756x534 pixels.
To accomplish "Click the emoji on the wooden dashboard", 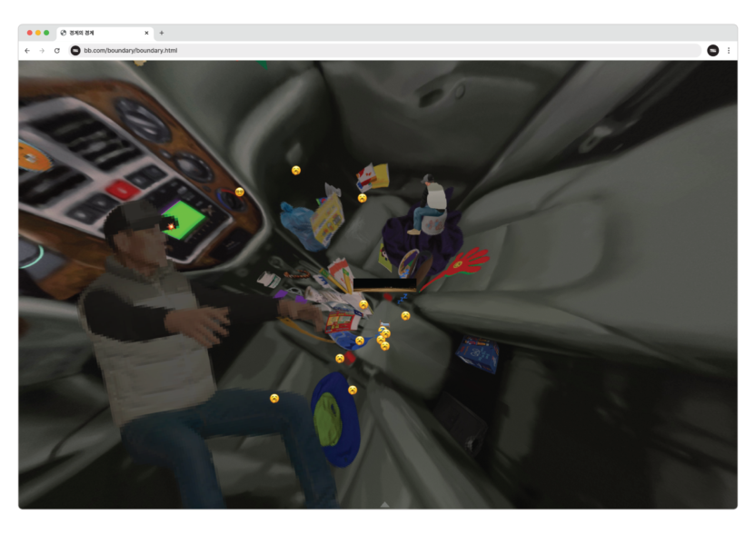I will click(240, 192).
